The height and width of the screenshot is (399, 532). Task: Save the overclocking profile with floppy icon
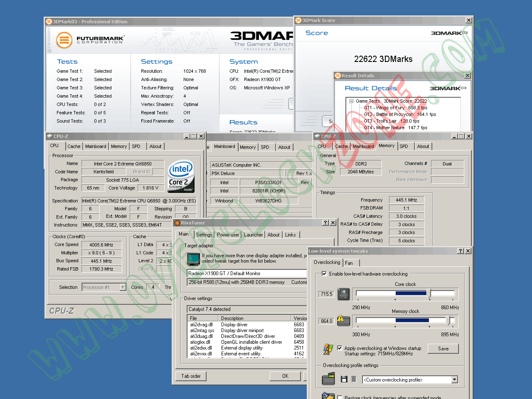point(344,379)
